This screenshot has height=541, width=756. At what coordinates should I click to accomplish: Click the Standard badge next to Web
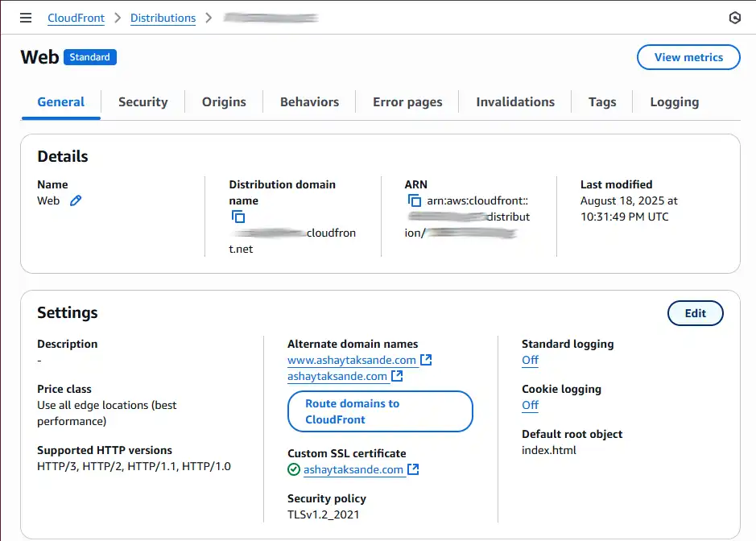click(x=89, y=57)
